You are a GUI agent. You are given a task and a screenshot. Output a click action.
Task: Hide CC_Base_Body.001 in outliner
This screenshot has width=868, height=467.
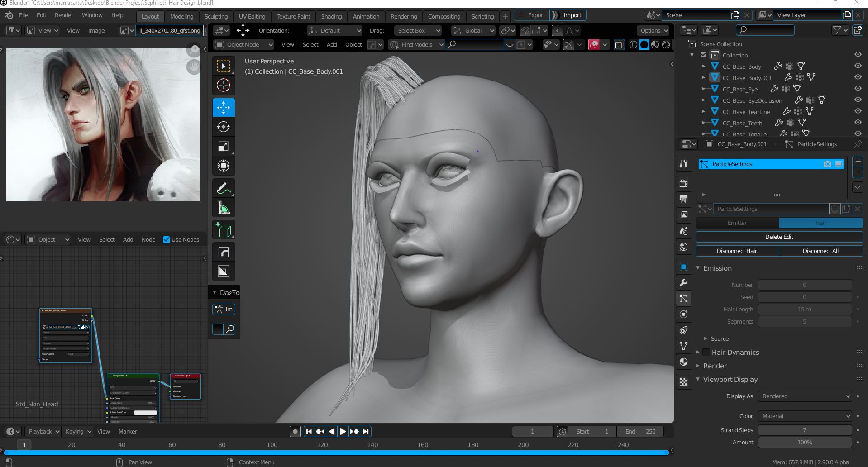[858, 77]
